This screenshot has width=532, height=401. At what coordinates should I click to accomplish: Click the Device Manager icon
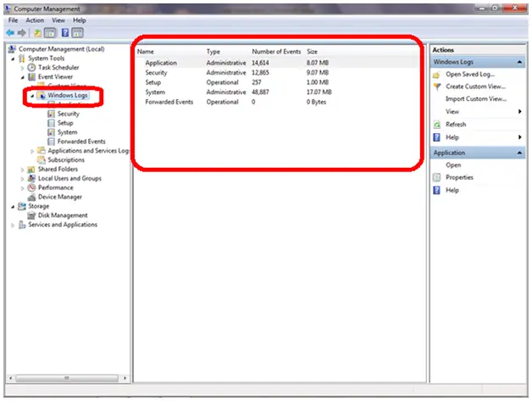31,197
